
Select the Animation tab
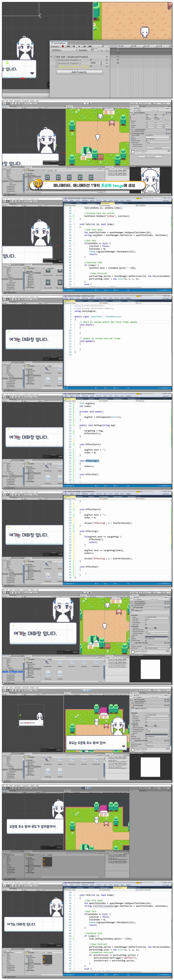pos(59,43)
